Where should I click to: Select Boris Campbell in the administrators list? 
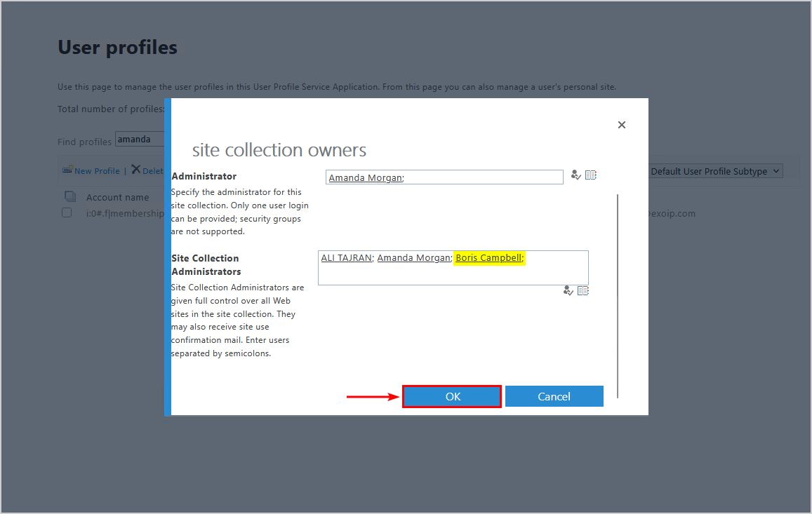tap(489, 258)
